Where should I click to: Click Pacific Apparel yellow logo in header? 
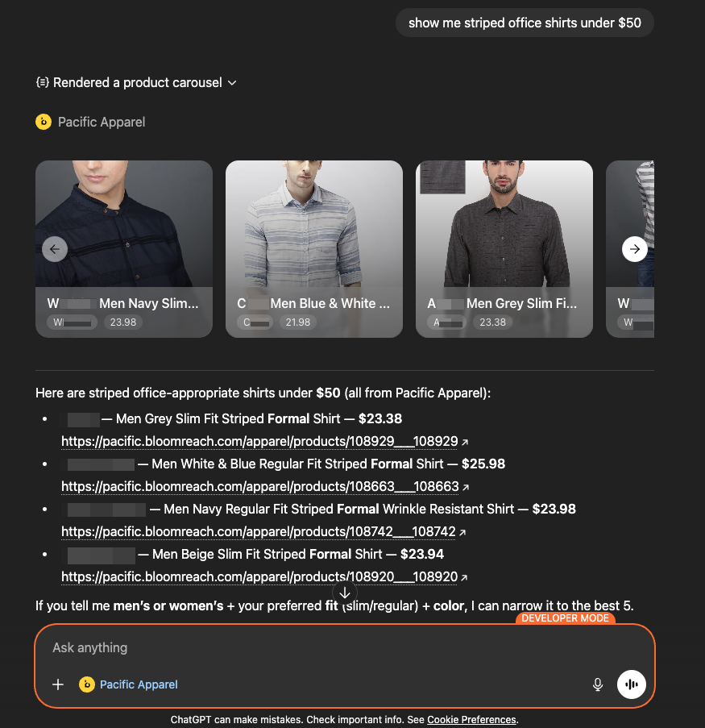click(44, 122)
